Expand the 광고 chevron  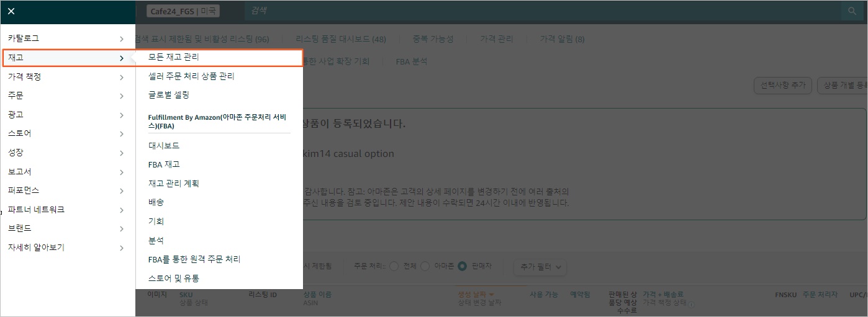point(121,115)
